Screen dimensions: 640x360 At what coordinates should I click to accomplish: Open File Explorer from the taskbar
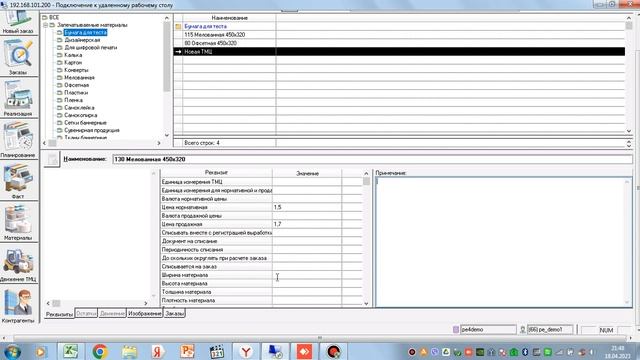click(129, 351)
